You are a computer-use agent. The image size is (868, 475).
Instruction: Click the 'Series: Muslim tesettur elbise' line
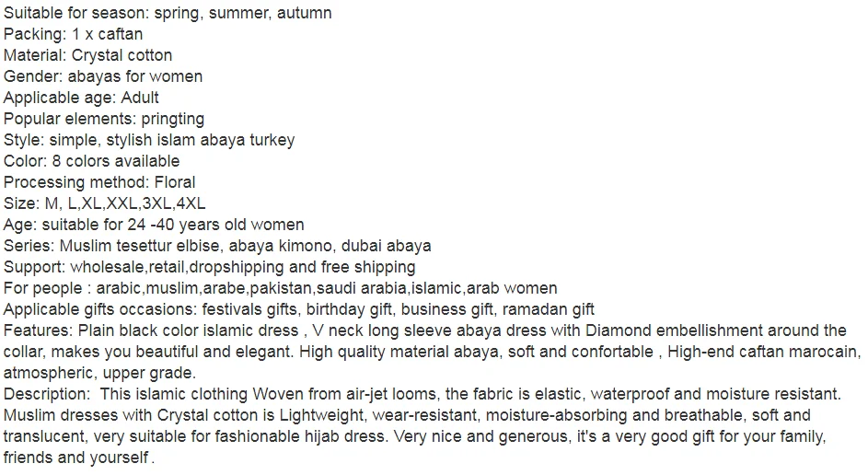coord(217,246)
